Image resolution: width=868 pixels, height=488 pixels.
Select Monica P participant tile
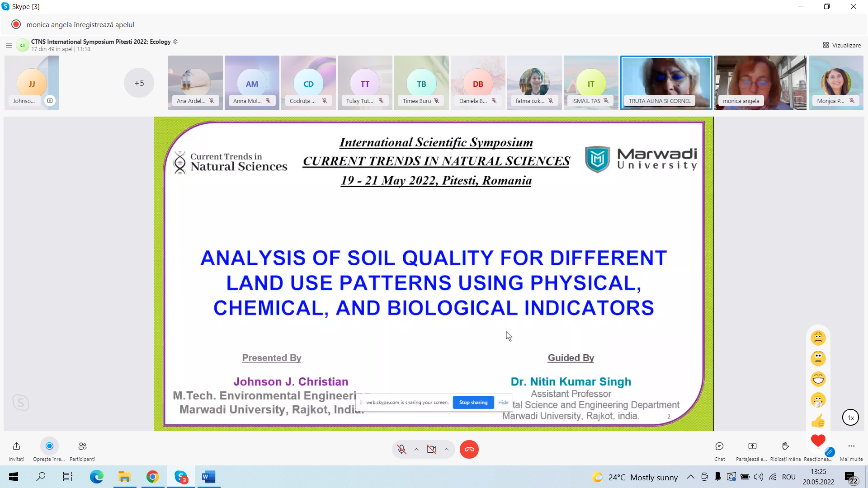tap(836, 83)
